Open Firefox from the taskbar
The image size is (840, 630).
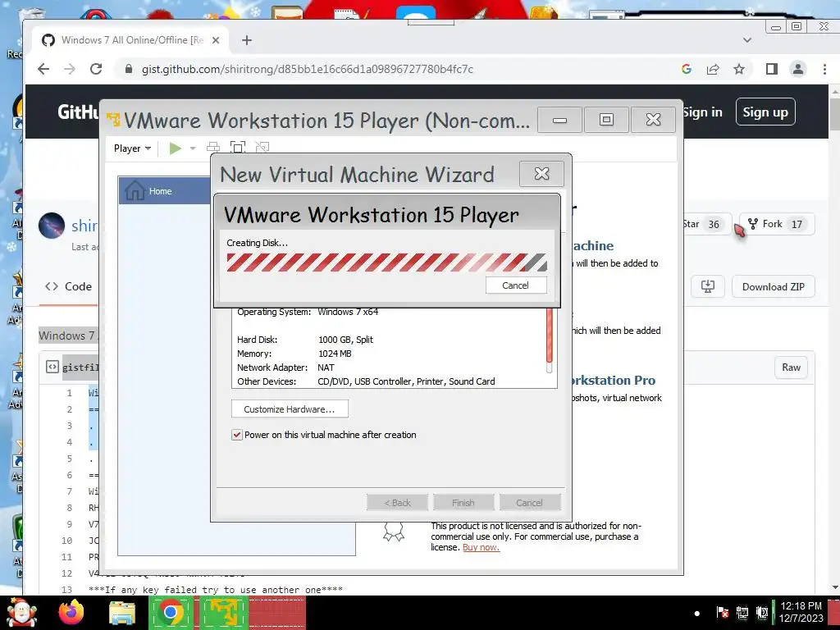[71, 613]
